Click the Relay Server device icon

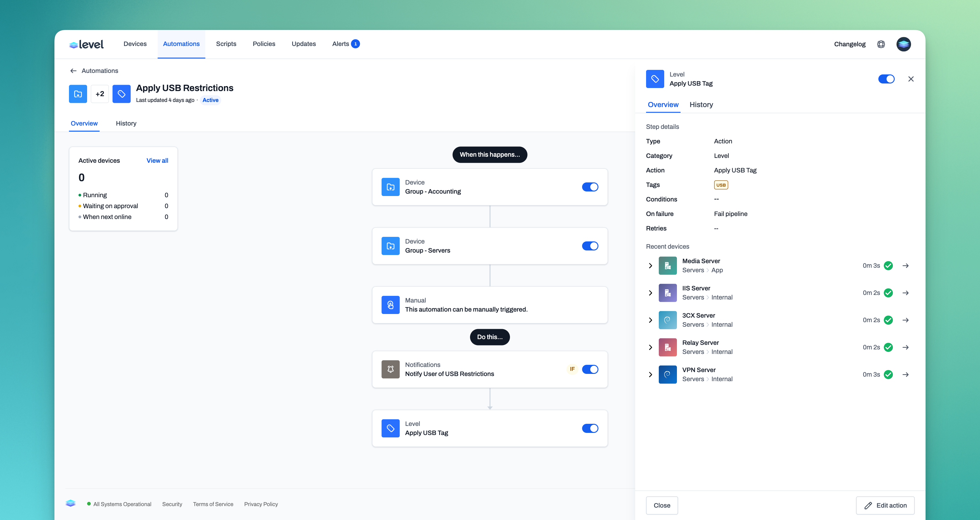pos(667,347)
